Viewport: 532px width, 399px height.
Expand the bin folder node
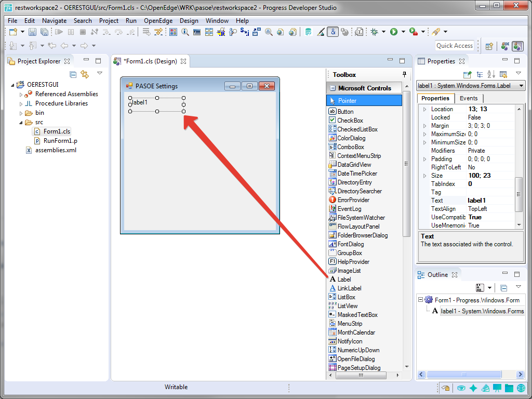[21, 113]
